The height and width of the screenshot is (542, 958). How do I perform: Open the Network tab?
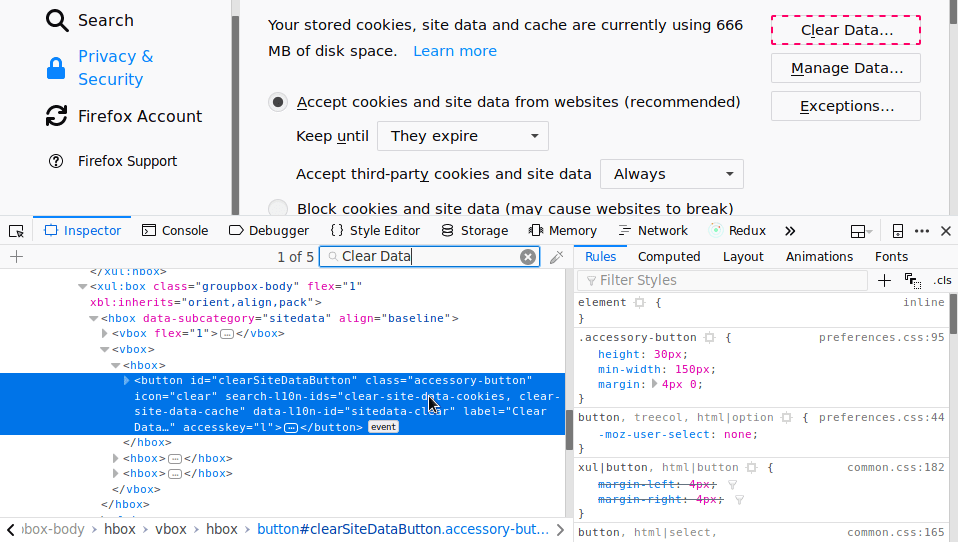[653, 231]
